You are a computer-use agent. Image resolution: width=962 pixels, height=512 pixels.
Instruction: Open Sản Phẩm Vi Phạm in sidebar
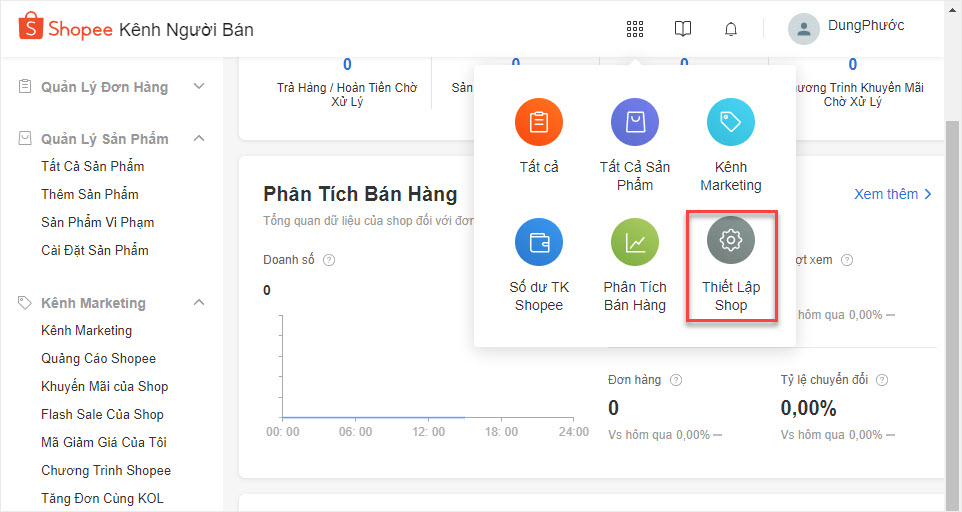coord(98,222)
